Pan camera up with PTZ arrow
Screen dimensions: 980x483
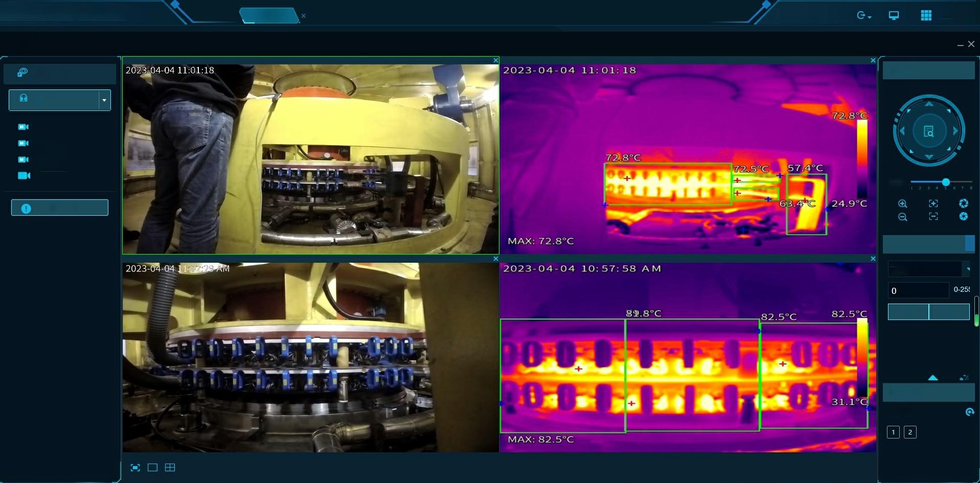(929, 104)
